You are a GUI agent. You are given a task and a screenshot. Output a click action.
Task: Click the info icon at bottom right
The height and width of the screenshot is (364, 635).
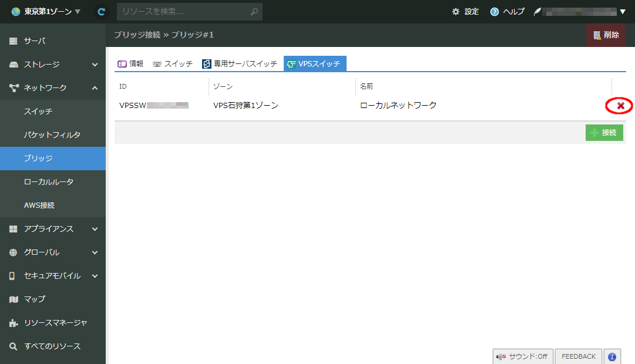click(612, 356)
